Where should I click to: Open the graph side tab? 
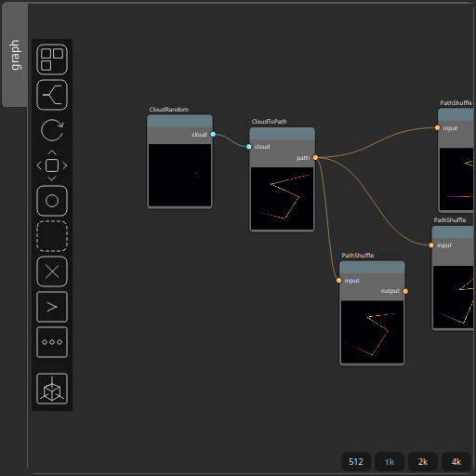15,55
